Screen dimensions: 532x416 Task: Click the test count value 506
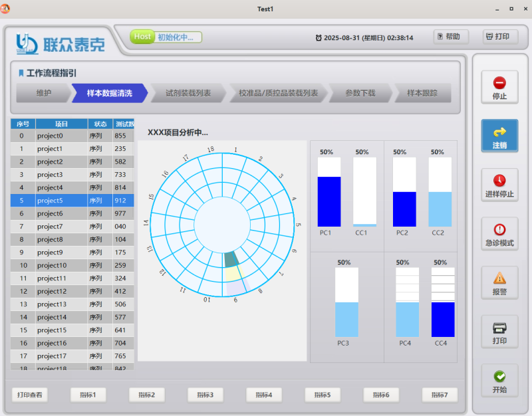pyautogui.click(x=120, y=304)
